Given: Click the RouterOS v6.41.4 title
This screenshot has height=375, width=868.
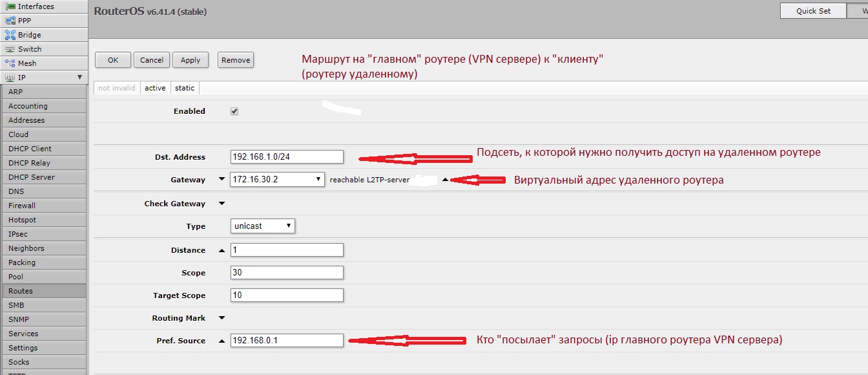Looking at the screenshot, I should 150,12.
